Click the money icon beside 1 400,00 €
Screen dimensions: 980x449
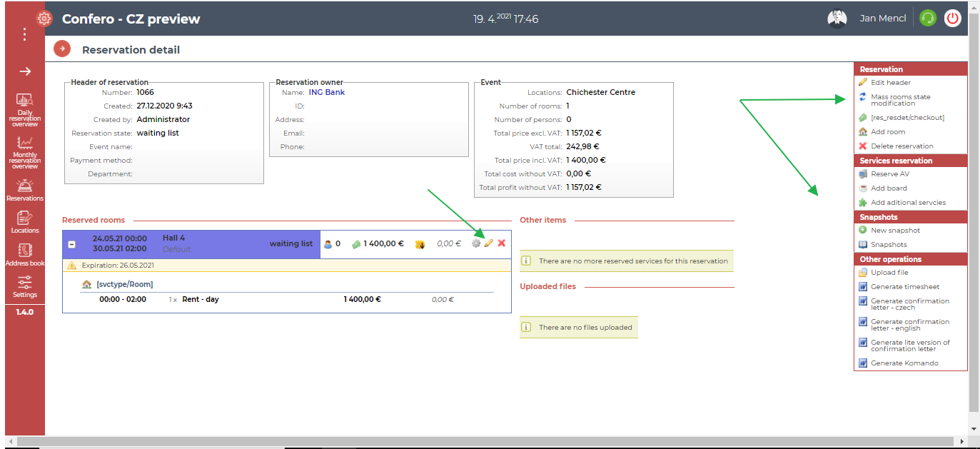click(x=356, y=244)
